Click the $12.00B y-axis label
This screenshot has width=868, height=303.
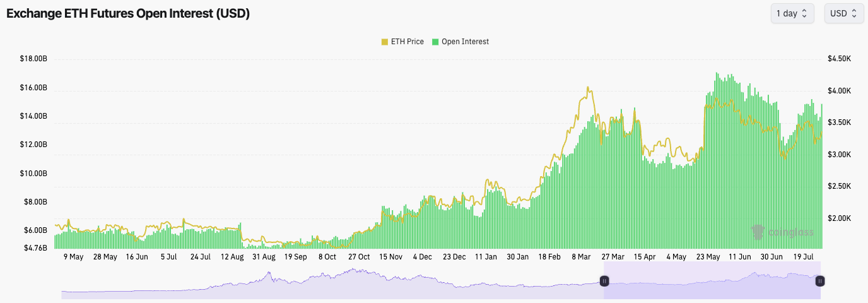(x=34, y=145)
